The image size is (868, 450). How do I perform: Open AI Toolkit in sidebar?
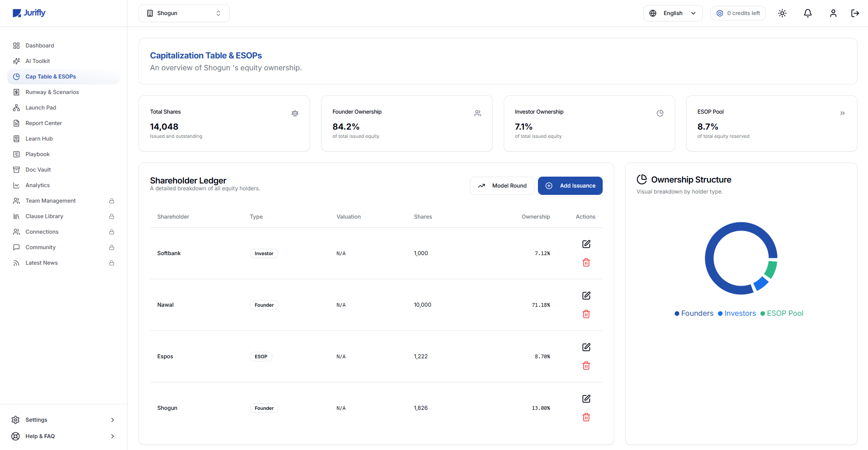[63, 61]
